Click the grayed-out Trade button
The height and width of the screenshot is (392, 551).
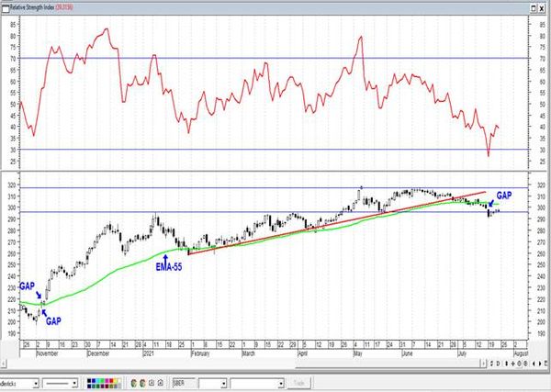click(x=298, y=383)
